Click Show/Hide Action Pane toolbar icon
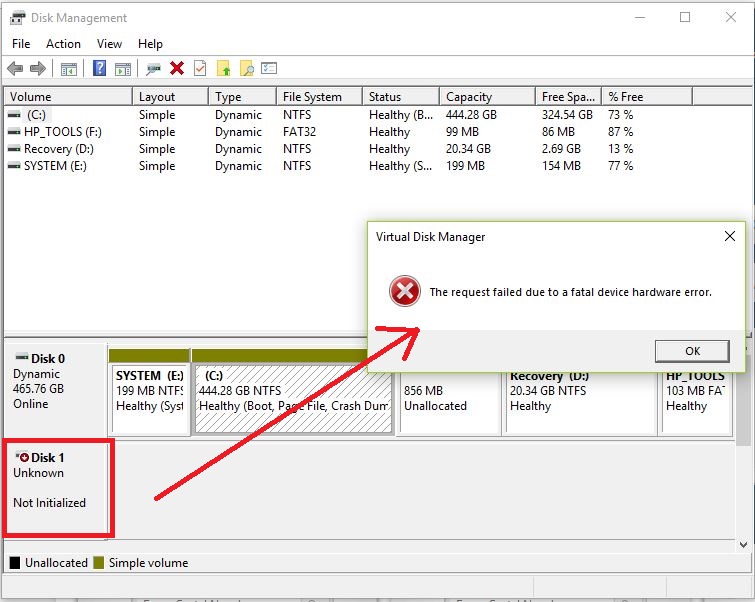 click(x=123, y=69)
